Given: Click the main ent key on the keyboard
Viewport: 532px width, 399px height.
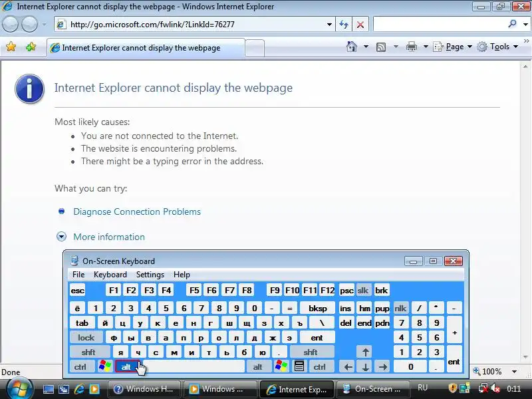Looking at the screenshot, I should [317, 338].
